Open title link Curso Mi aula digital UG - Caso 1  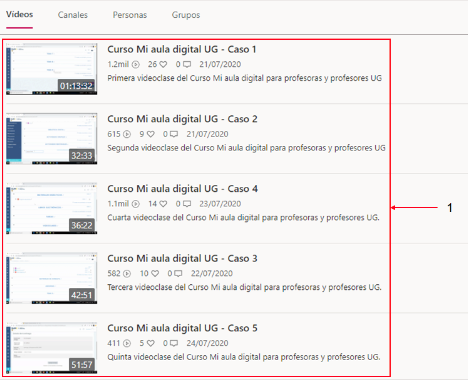[182, 49]
